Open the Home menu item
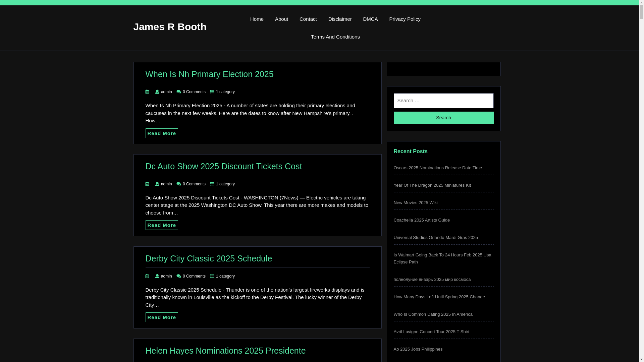The width and height of the screenshot is (644, 362). point(257,19)
